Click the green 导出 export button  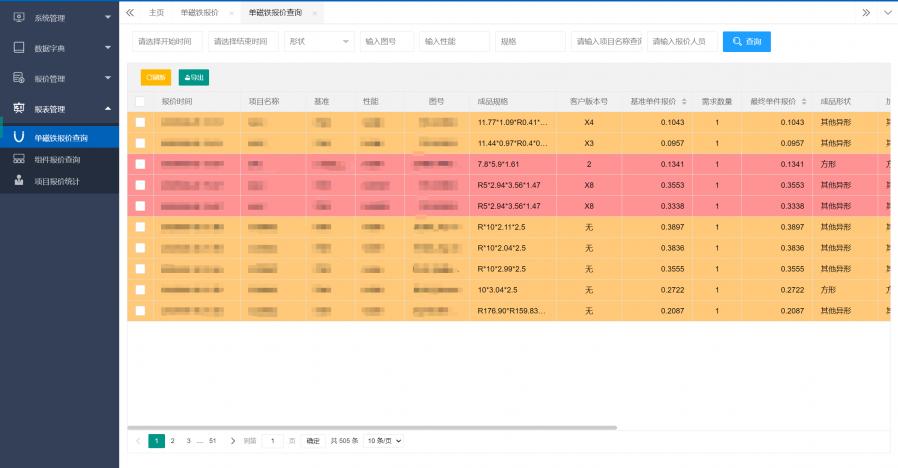[x=193, y=77]
